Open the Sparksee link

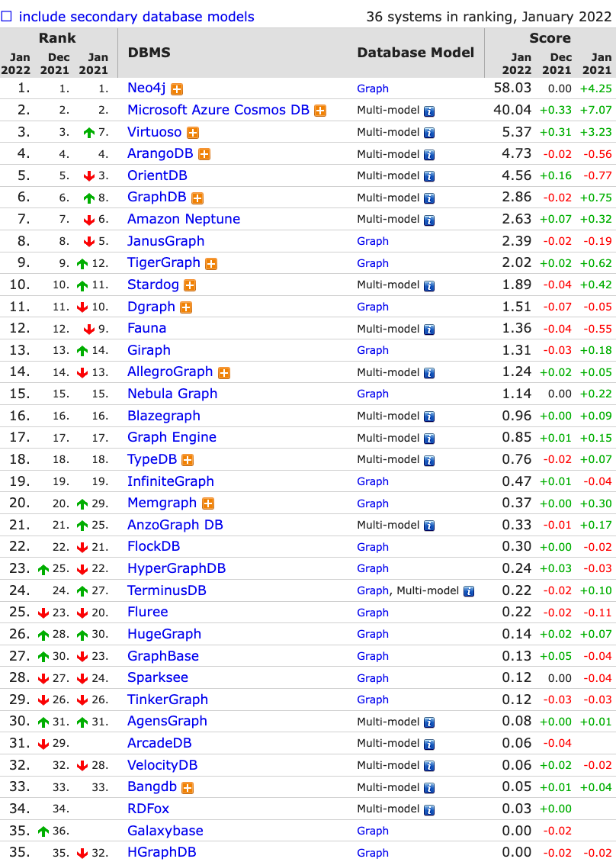158,677
